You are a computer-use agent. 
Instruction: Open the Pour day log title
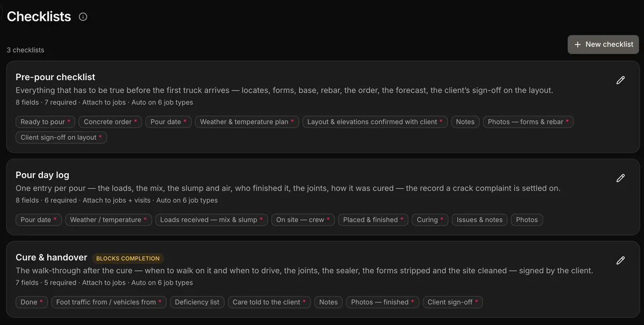(x=42, y=175)
